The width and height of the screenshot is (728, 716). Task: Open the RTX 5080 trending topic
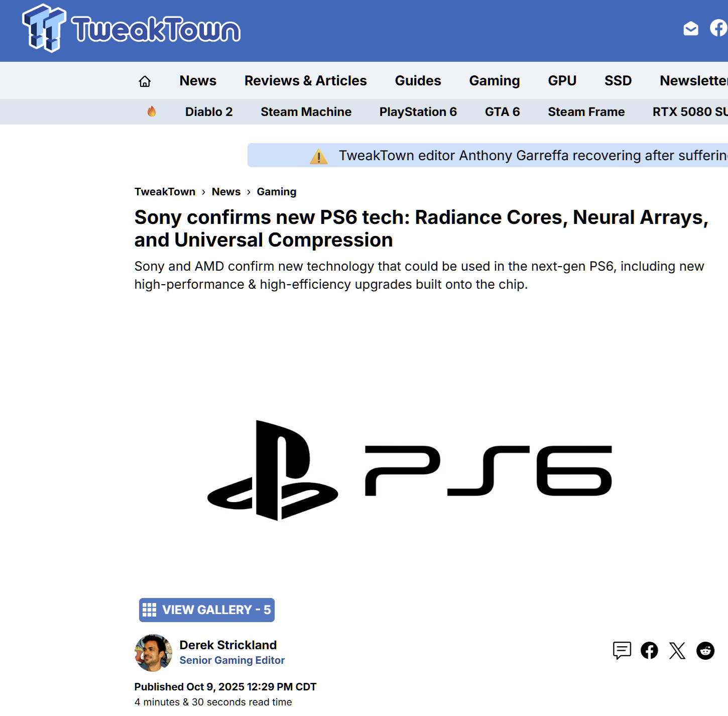[690, 111]
